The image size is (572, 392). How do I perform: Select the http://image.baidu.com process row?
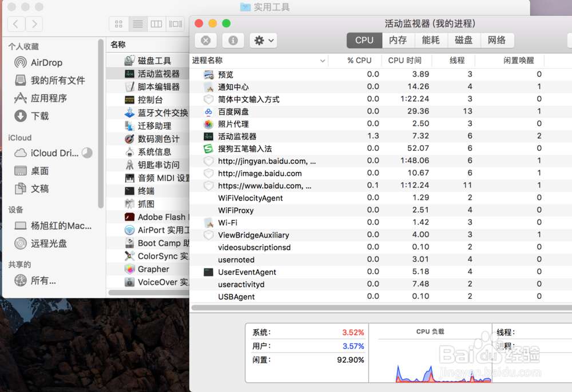pos(381,173)
